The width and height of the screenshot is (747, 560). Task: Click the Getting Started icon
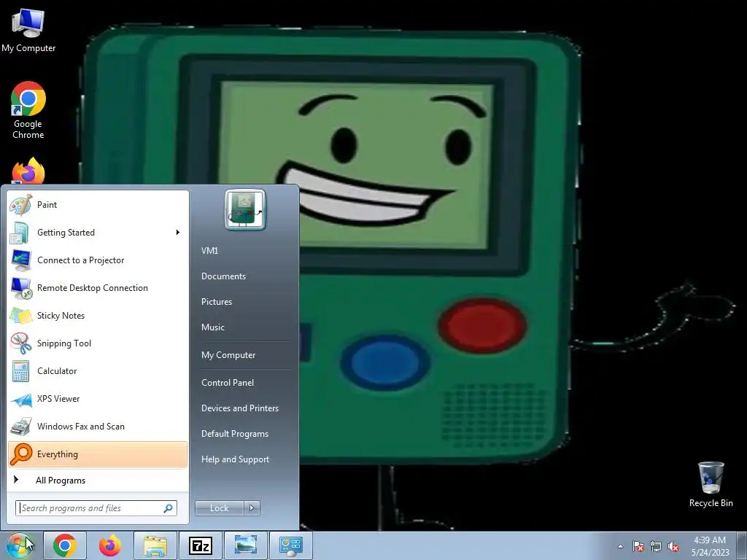[x=20, y=233]
